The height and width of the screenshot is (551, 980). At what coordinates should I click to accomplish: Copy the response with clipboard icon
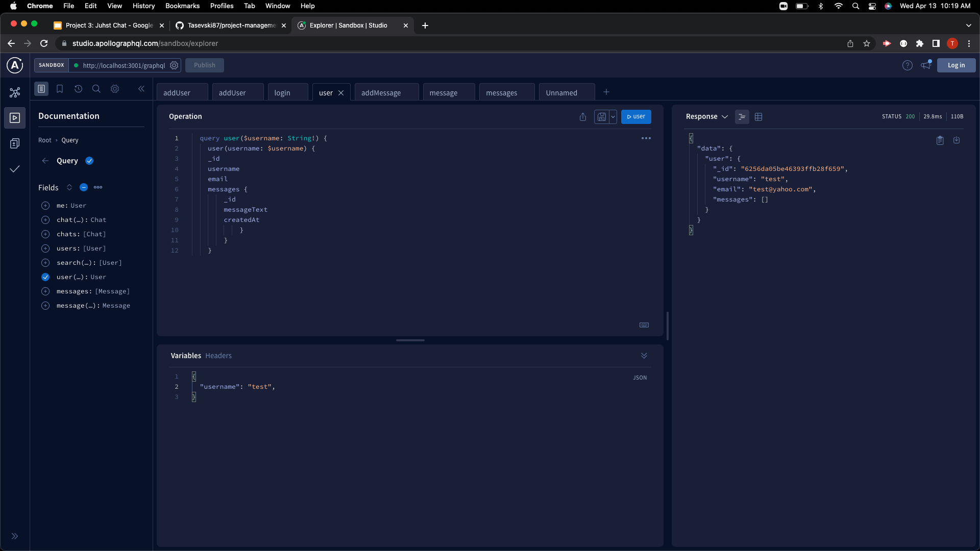pos(940,140)
